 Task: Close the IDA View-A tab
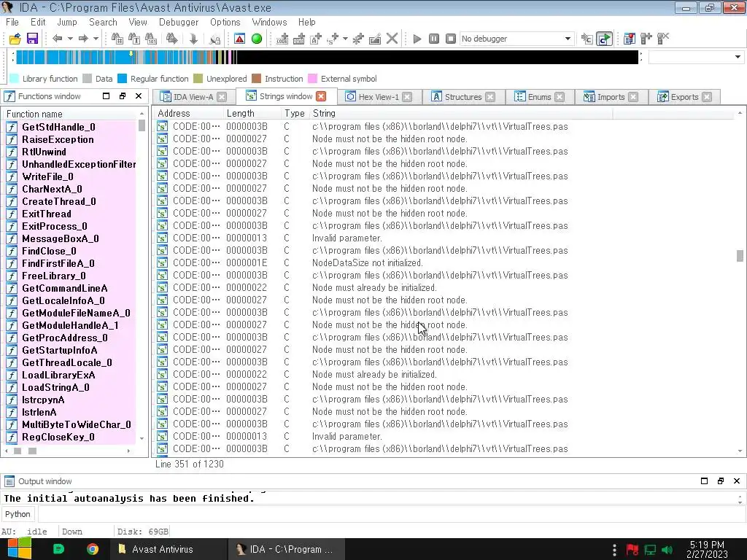click(222, 97)
